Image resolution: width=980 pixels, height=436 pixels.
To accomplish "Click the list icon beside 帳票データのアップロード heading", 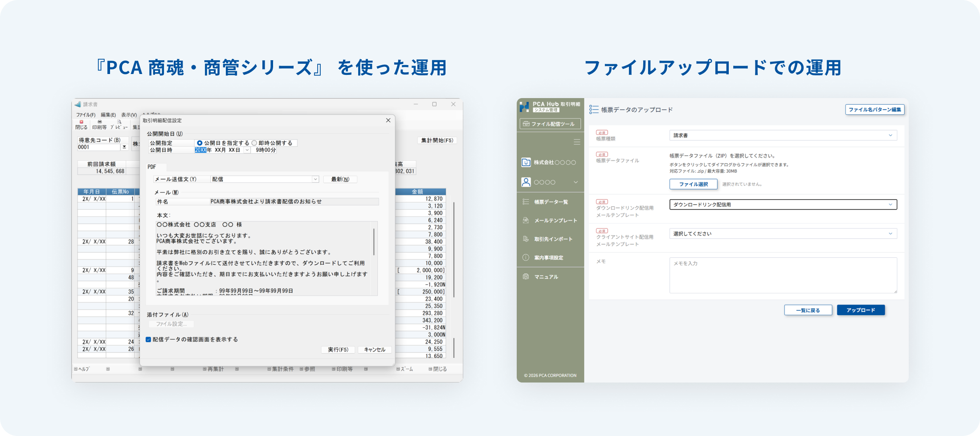I will [594, 110].
